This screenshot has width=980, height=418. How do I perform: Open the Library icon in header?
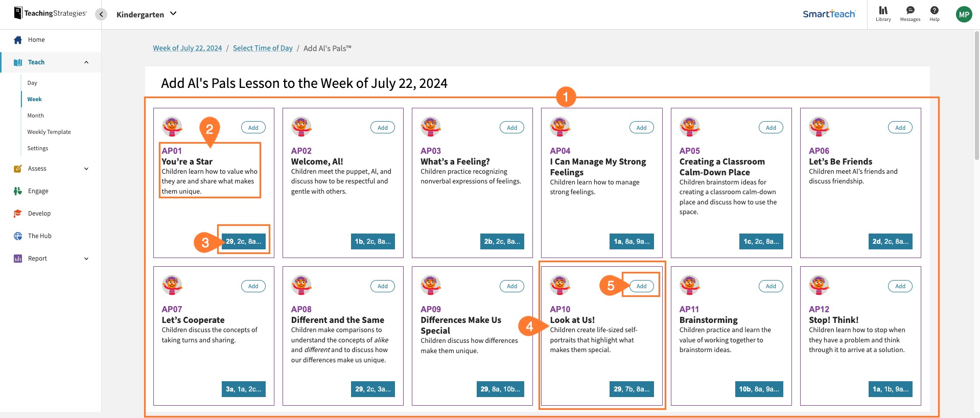[883, 11]
